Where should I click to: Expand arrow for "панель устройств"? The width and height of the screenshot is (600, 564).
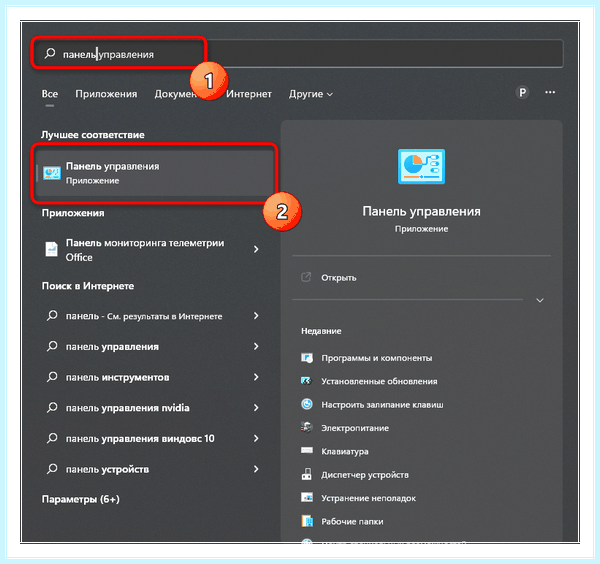pos(256,469)
